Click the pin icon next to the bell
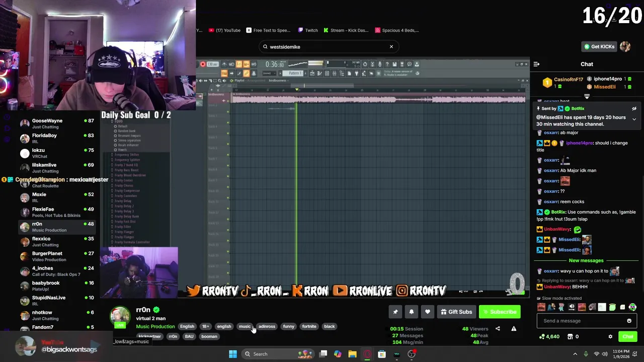644x362 pixels. 395,312
